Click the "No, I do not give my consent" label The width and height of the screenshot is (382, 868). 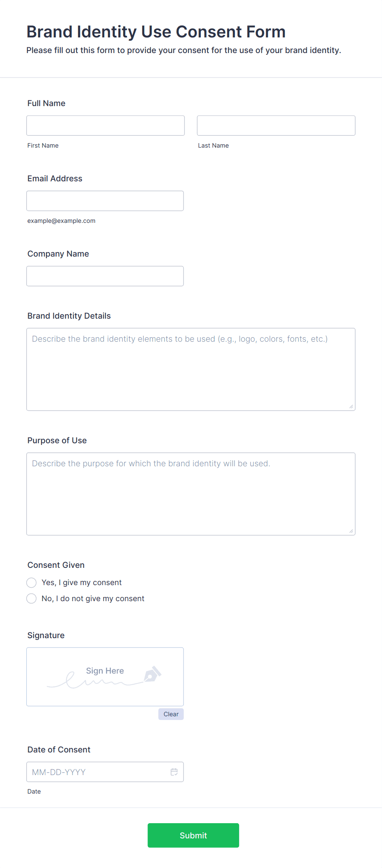coord(93,599)
